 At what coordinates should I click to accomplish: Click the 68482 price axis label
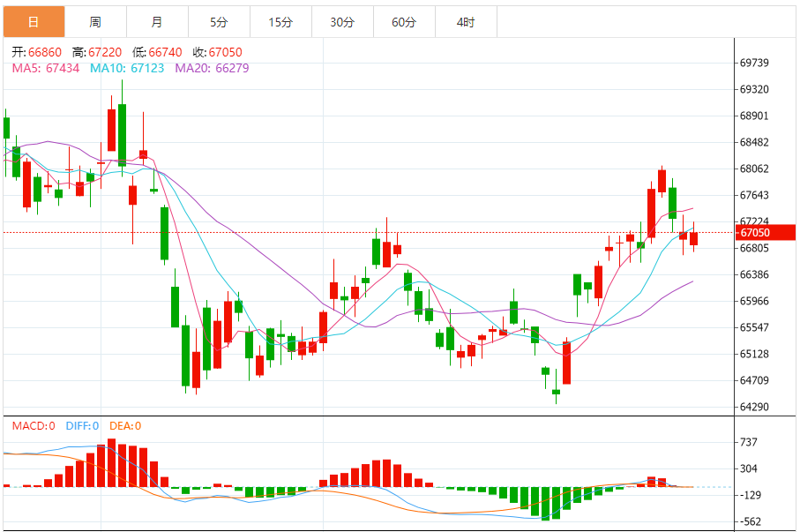point(754,142)
